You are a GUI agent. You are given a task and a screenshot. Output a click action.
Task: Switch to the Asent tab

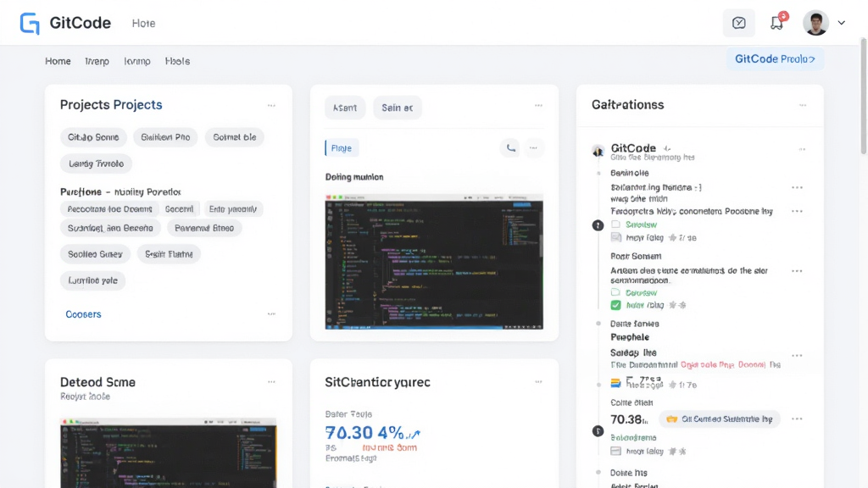coord(344,108)
